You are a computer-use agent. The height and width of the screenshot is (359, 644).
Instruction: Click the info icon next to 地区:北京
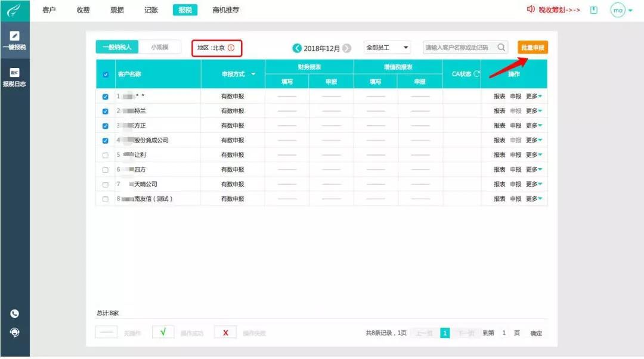click(x=231, y=48)
